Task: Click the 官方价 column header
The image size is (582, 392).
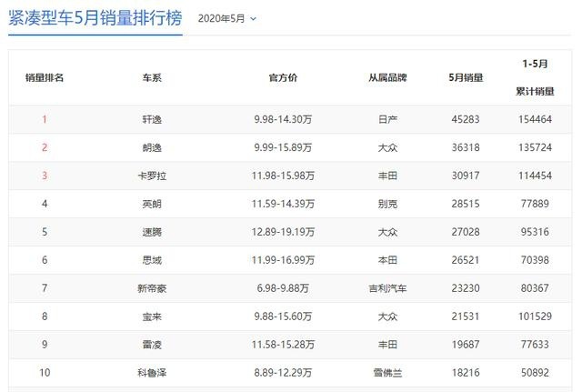Action: [283, 77]
